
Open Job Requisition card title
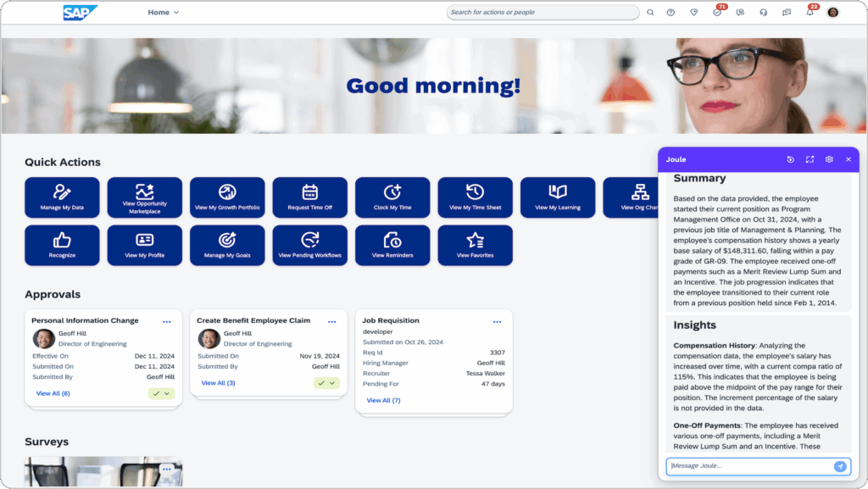point(390,320)
